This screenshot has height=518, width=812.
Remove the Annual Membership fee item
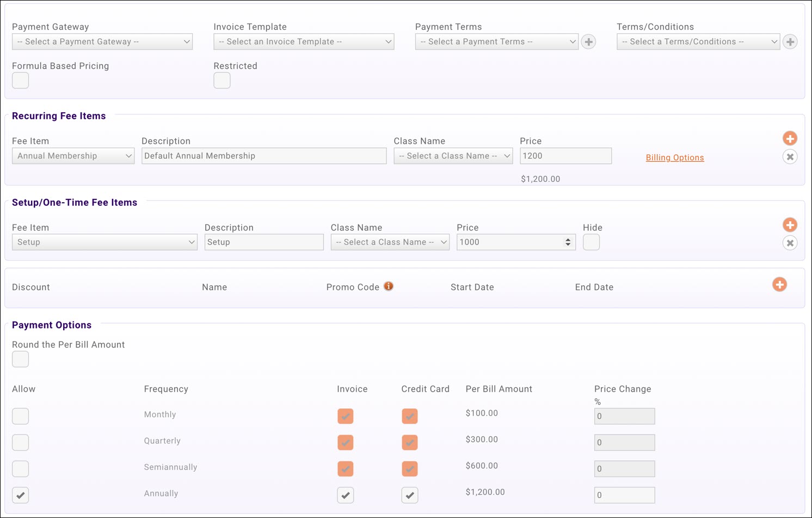click(790, 156)
